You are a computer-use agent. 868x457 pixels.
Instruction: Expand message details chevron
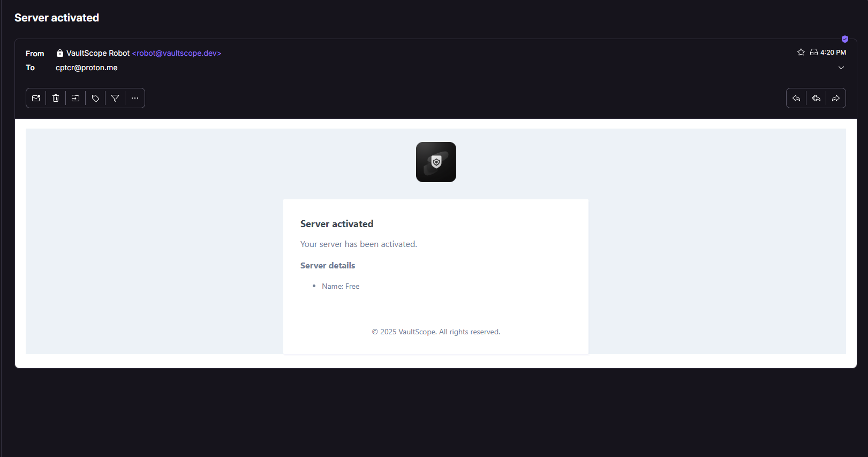841,68
